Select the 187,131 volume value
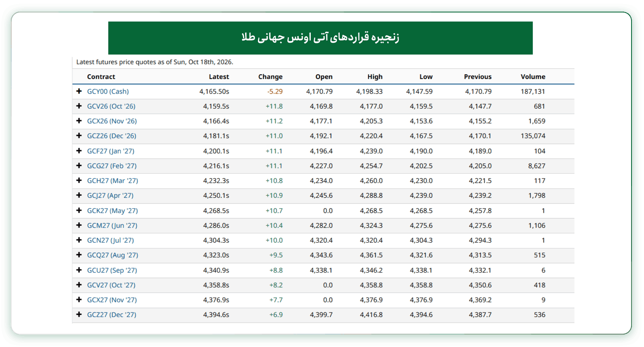Screen dimensions: 644x347 pos(533,91)
